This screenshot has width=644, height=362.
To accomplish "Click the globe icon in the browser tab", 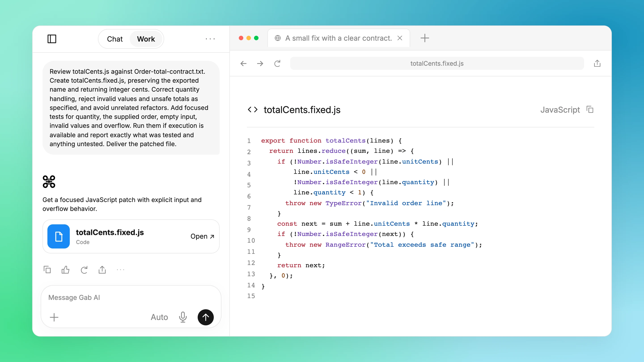I will pyautogui.click(x=278, y=38).
